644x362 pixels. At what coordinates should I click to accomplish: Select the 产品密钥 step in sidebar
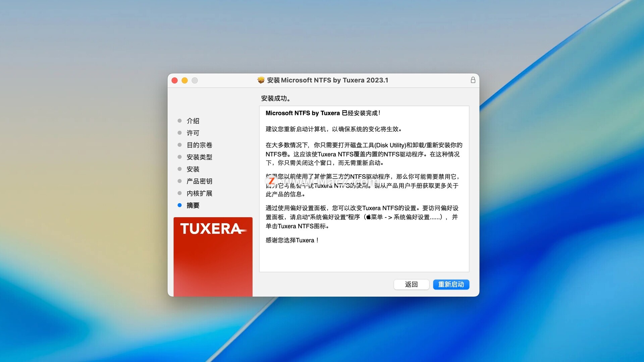click(x=199, y=181)
